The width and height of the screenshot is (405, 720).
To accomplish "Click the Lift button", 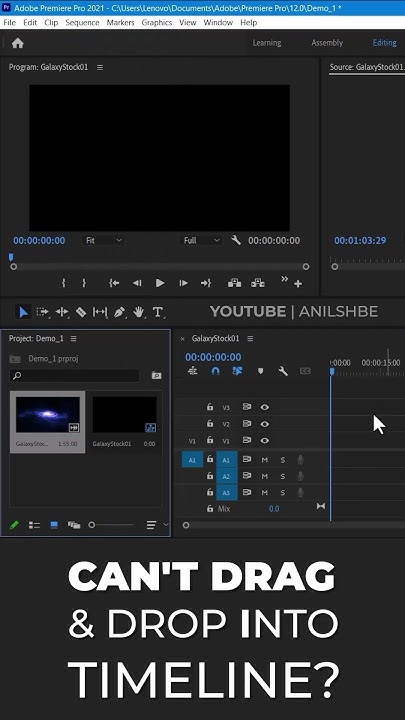I will (234, 283).
